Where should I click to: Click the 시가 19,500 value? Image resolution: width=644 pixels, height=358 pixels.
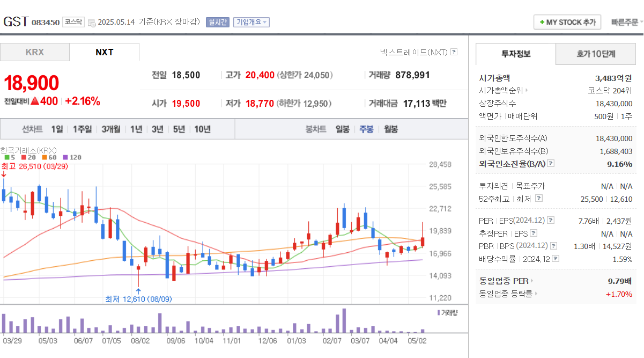(x=186, y=104)
